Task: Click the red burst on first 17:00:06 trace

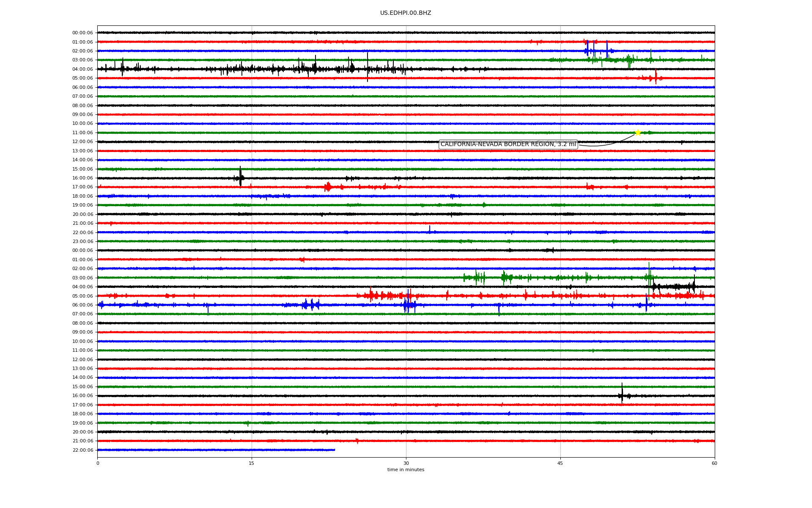Action: coord(328,187)
